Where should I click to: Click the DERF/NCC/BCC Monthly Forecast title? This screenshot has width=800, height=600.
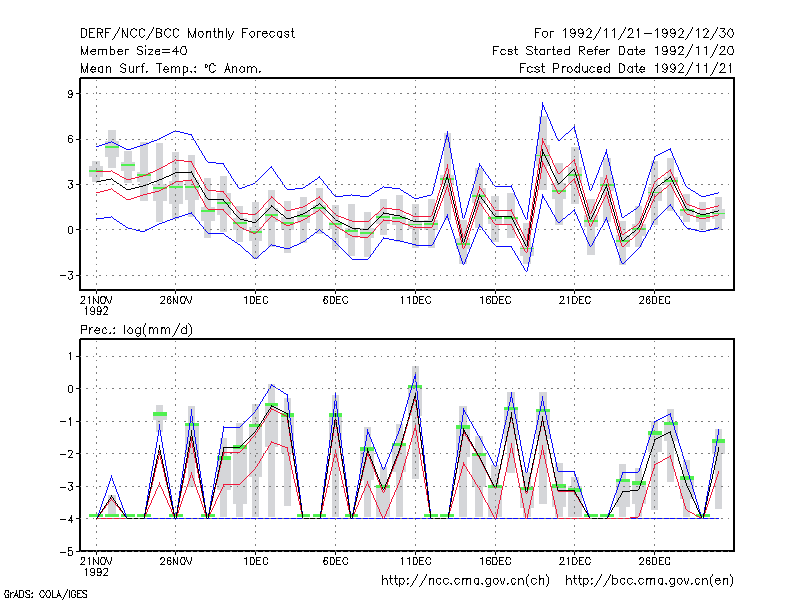[x=187, y=34]
